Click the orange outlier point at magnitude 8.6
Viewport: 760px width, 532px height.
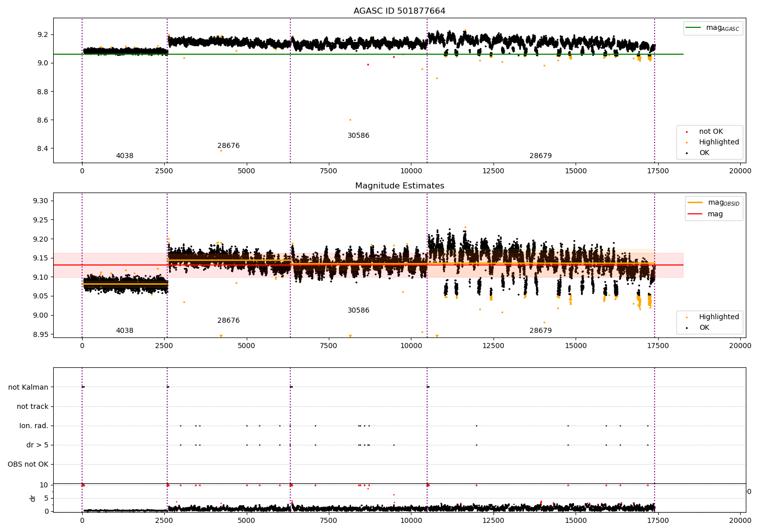[x=350, y=120]
